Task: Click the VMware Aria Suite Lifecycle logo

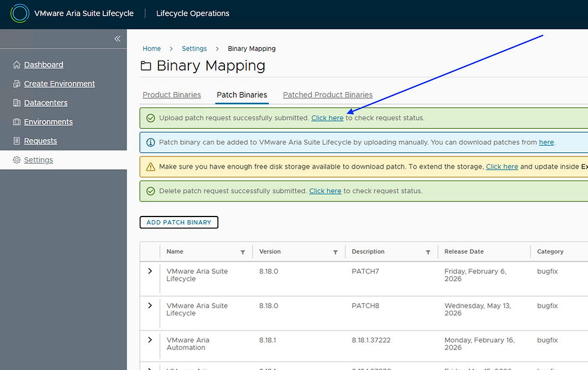Action: [x=19, y=14]
